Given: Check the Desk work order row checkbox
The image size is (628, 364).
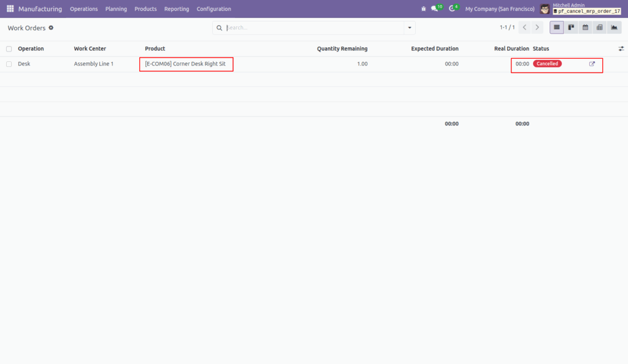Looking at the screenshot, I should tap(9, 63).
